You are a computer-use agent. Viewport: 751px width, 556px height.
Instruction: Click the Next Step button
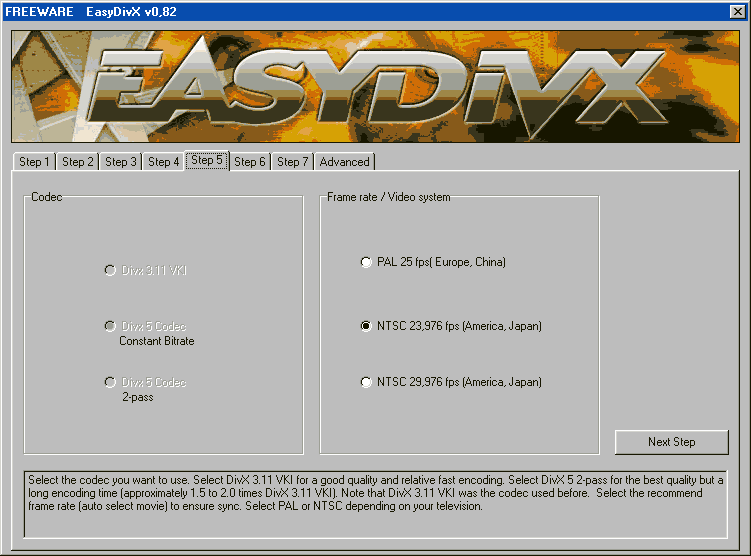point(671,442)
